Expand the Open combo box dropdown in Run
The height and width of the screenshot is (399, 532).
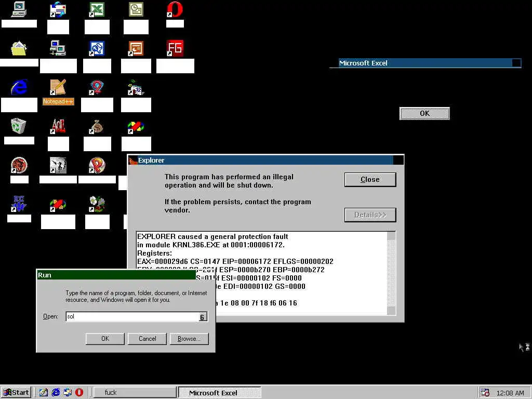[x=202, y=317]
